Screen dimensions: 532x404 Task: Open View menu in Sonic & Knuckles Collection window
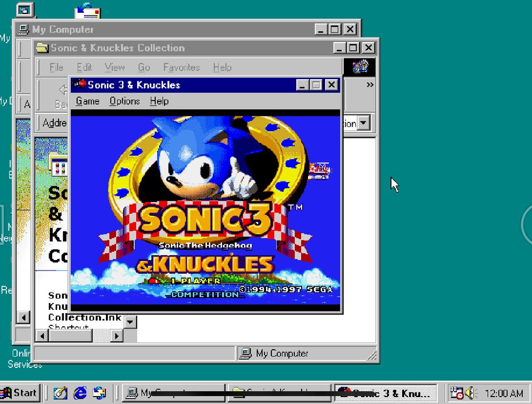[x=114, y=68]
